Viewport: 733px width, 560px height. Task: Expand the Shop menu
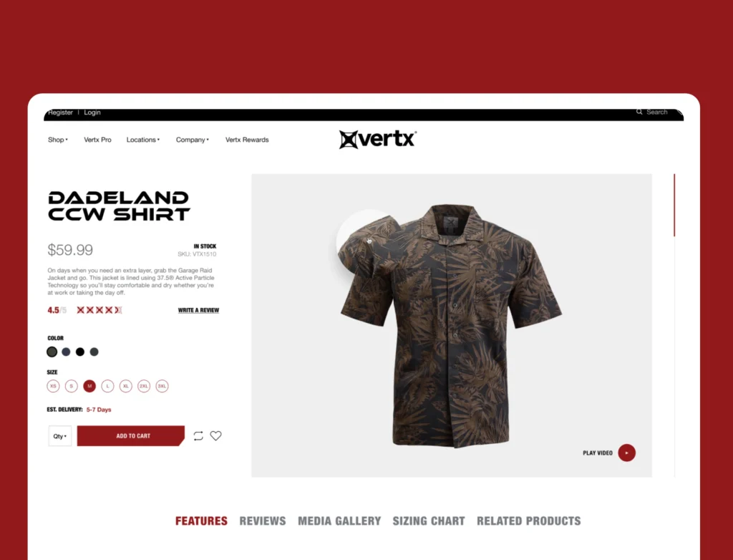57,140
